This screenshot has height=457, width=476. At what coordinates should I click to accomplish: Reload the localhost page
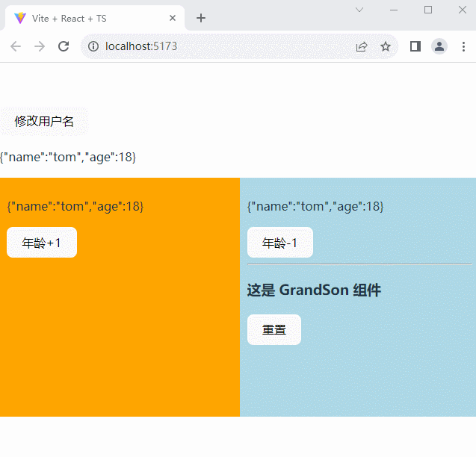coord(64,46)
